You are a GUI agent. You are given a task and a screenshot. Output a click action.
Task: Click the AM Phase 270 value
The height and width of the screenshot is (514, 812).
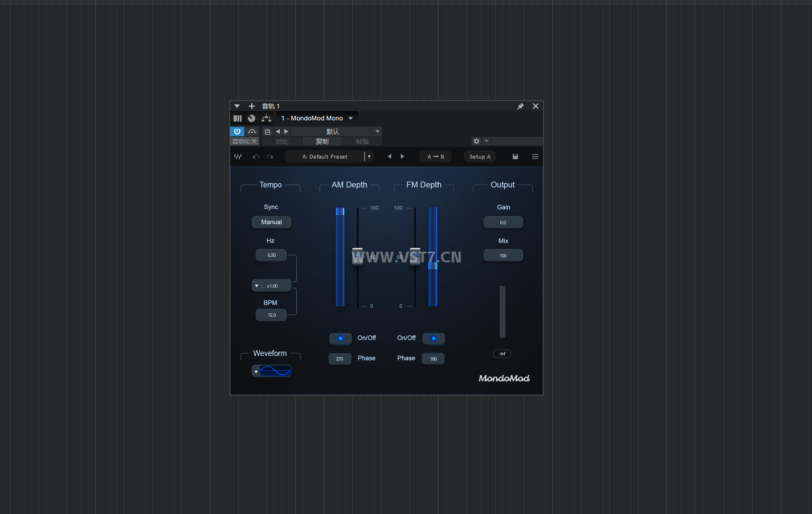(340, 358)
